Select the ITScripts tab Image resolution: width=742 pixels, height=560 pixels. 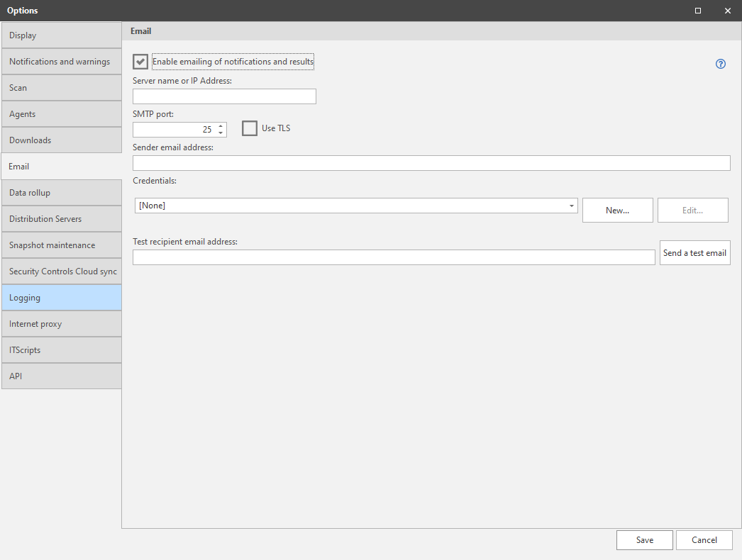coord(61,350)
